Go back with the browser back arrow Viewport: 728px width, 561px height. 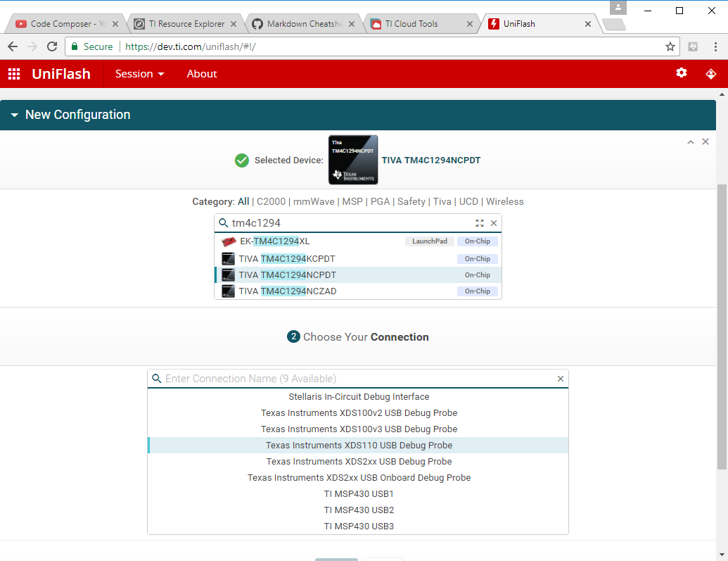point(13,46)
